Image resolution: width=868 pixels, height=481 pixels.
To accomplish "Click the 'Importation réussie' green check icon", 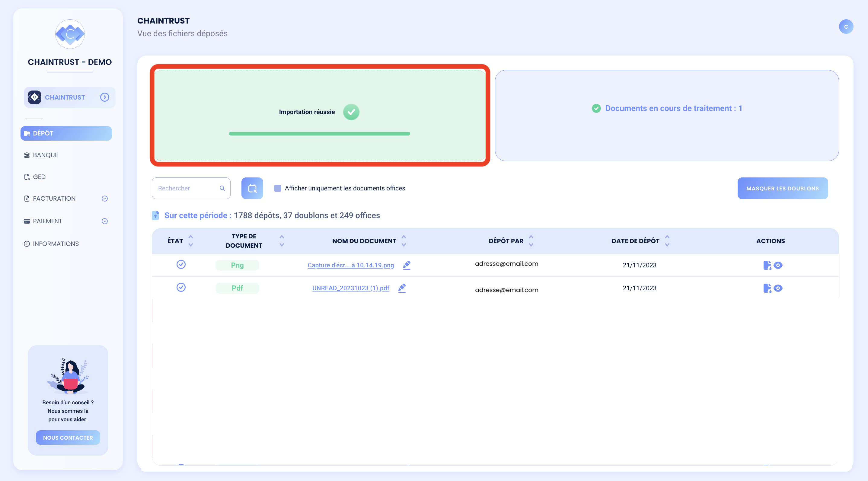I will pos(351,112).
